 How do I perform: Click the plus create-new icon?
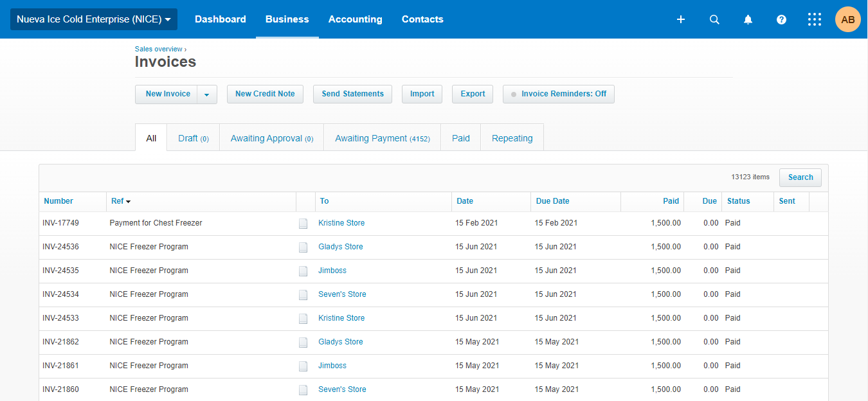click(681, 19)
